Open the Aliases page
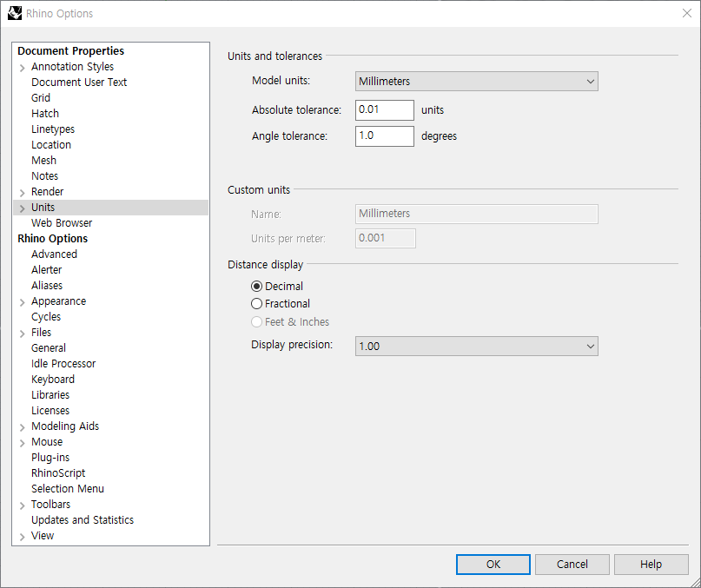 coord(47,286)
